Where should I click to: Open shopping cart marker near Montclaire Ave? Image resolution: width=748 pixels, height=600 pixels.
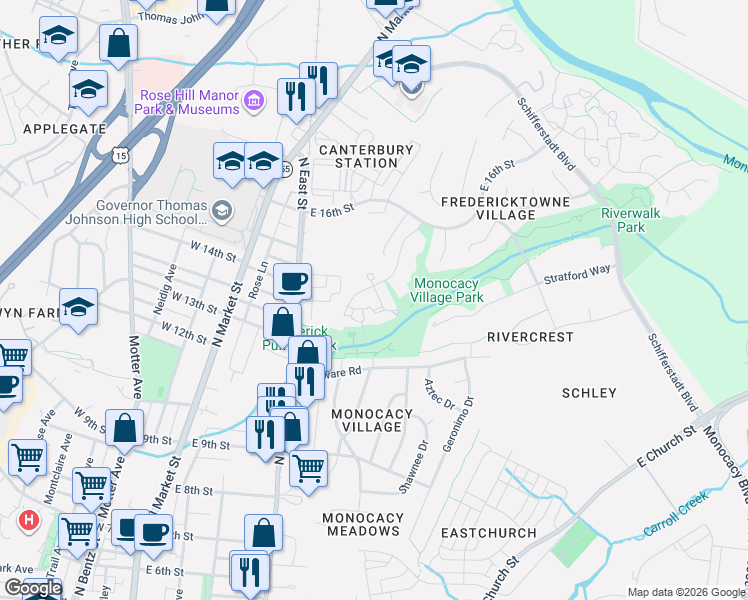(x=27, y=460)
